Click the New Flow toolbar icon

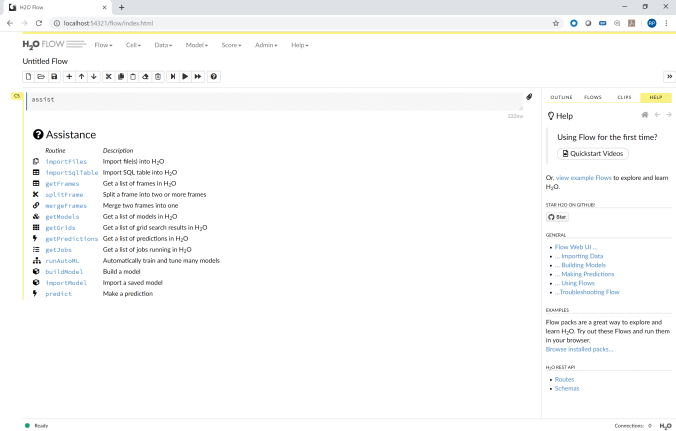click(x=29, y=76)
